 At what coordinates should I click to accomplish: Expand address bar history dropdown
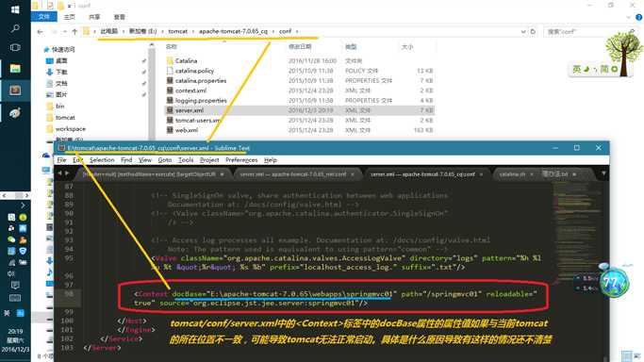click(523, 31)
